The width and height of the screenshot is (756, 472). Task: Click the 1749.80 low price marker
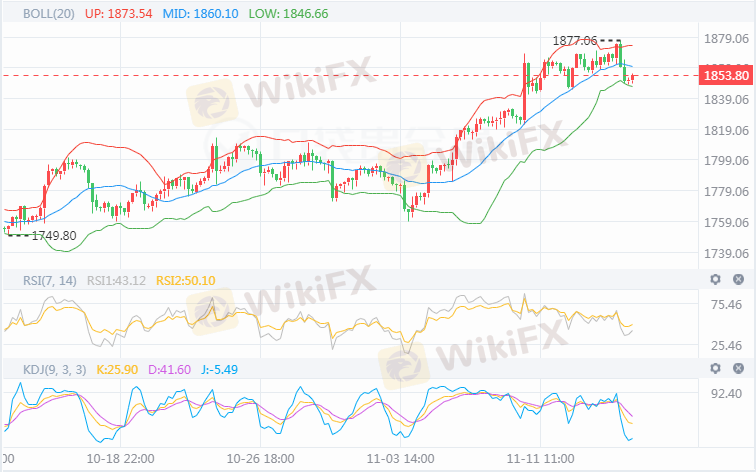[54, 235]
